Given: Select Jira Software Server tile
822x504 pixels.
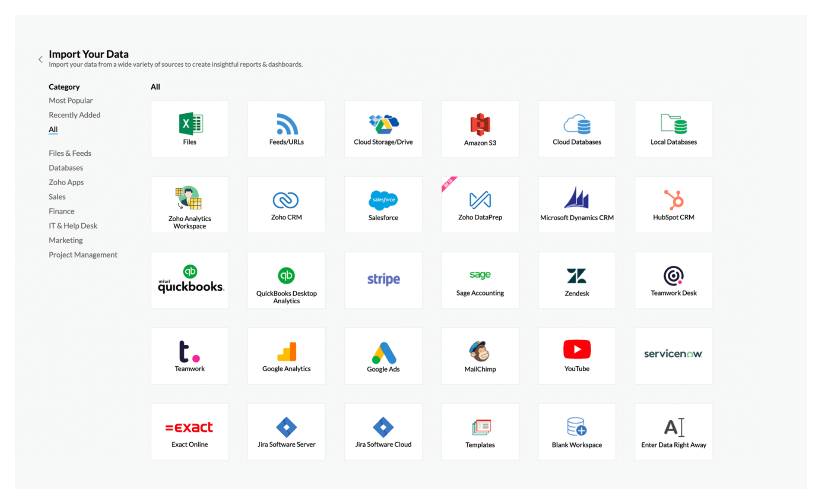Looking at the screenshot, I should [286, 432].
